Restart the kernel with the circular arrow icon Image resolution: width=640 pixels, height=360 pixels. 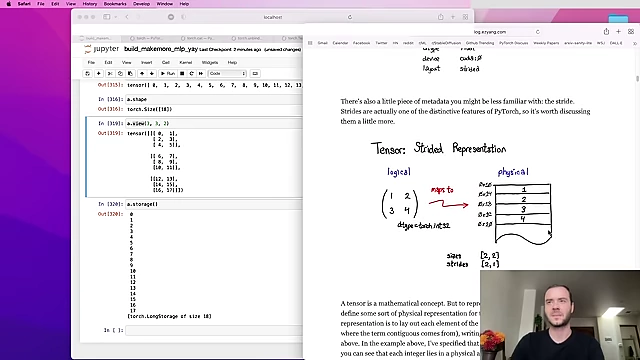coord(191,73)
